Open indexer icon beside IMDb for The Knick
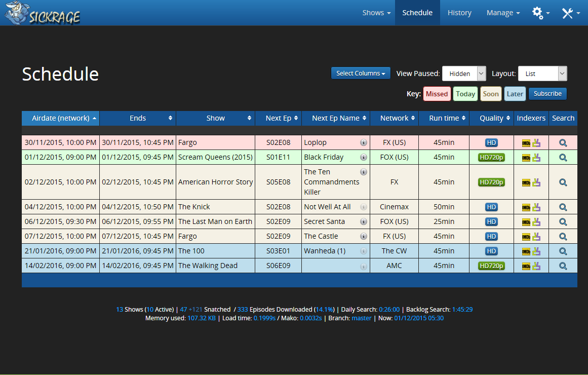 click(x=536, y=207)
